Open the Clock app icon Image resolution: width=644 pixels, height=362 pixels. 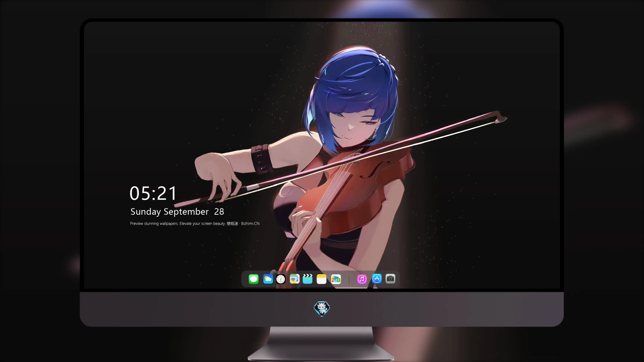coord(281,279)
